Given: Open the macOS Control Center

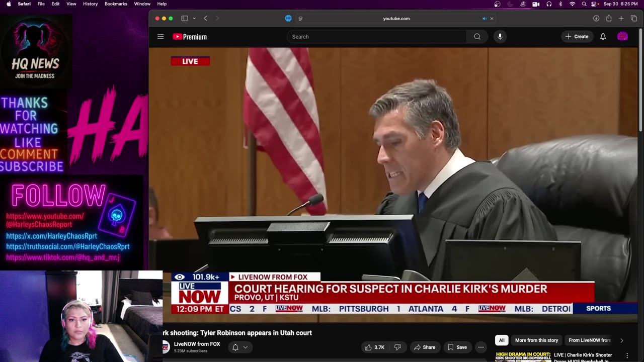Looking at the screenshot, I should pos(595,4).
